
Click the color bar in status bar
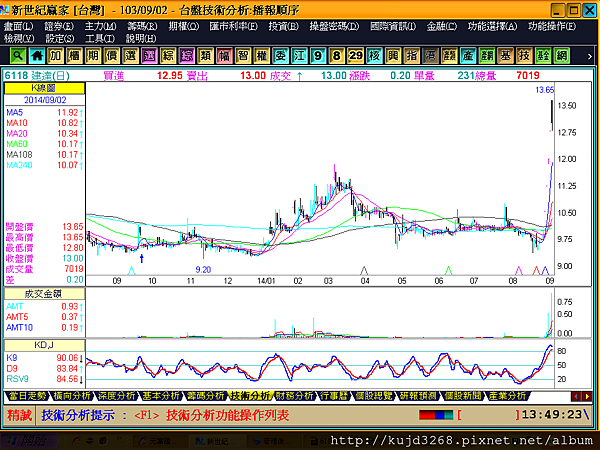pyautogui.click(x=436, y=415)
